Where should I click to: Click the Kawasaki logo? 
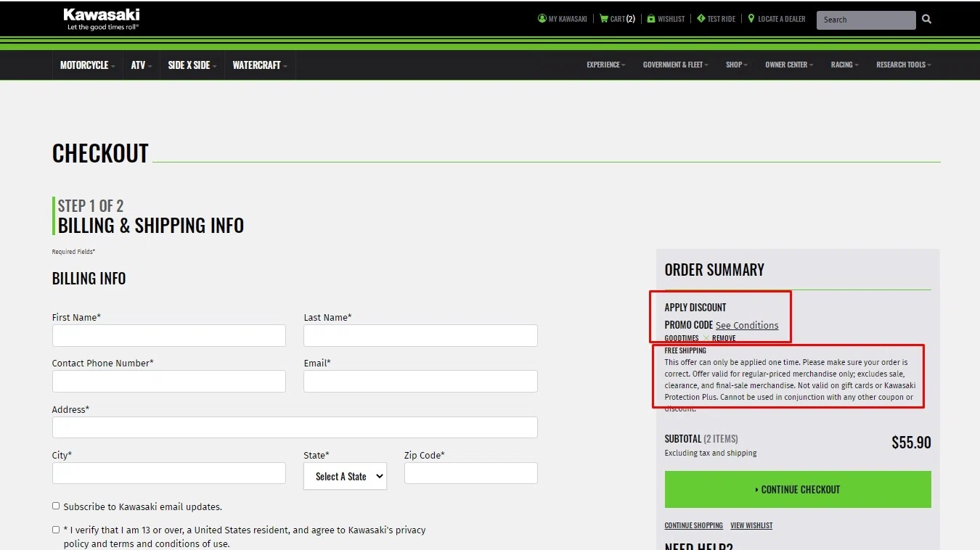(x=102, y=19)
